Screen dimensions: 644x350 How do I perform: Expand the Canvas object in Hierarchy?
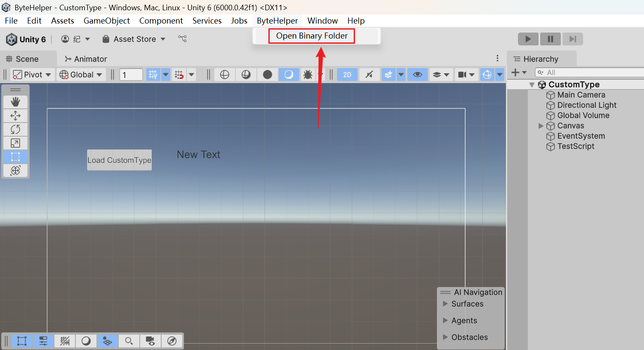pyautogui.click(x=541, y=126)
